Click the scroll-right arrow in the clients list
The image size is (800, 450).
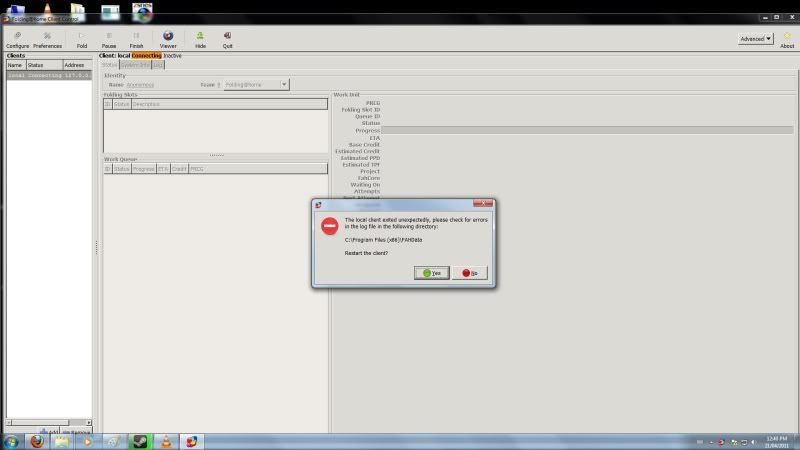(89, 422)
